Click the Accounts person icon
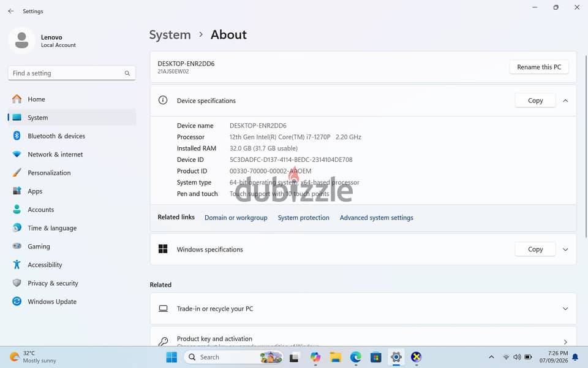588x368 pixels. pos(17,209)
